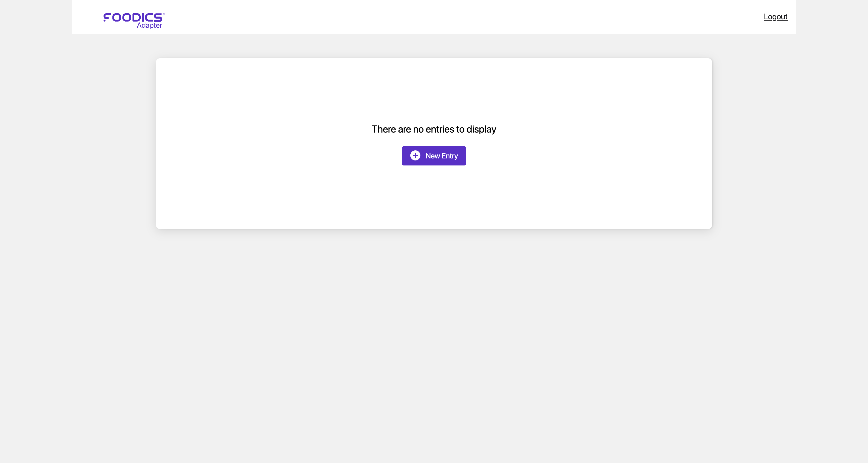Click the blank middle of the header bar
The image size is (868, 463).
click(434, 17)
